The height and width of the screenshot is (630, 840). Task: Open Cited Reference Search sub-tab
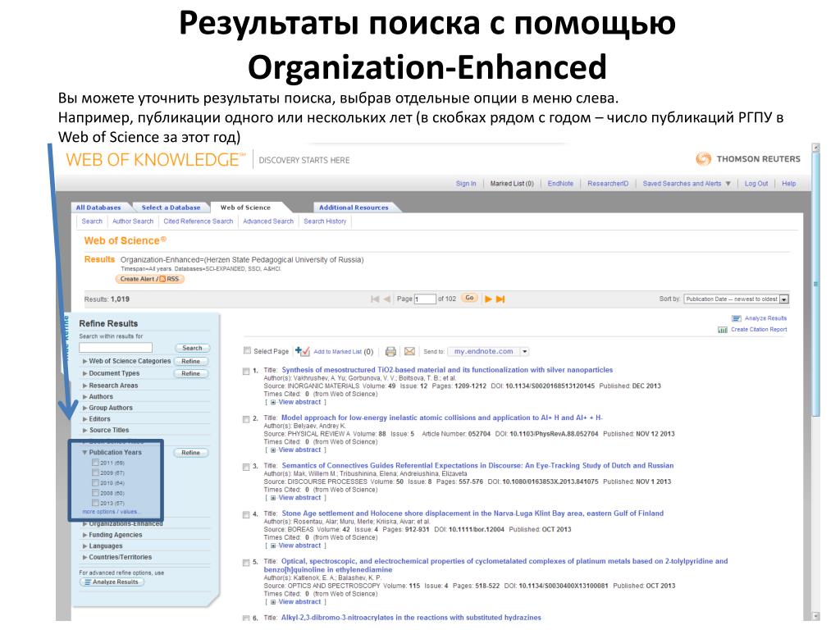tap(199, 221)
